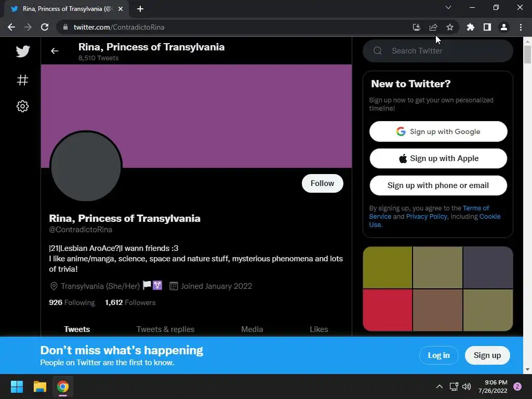Screen dimensions: 532x399
Task: Follow Rina, Princess of Transylvania
Action: (322, 183)
